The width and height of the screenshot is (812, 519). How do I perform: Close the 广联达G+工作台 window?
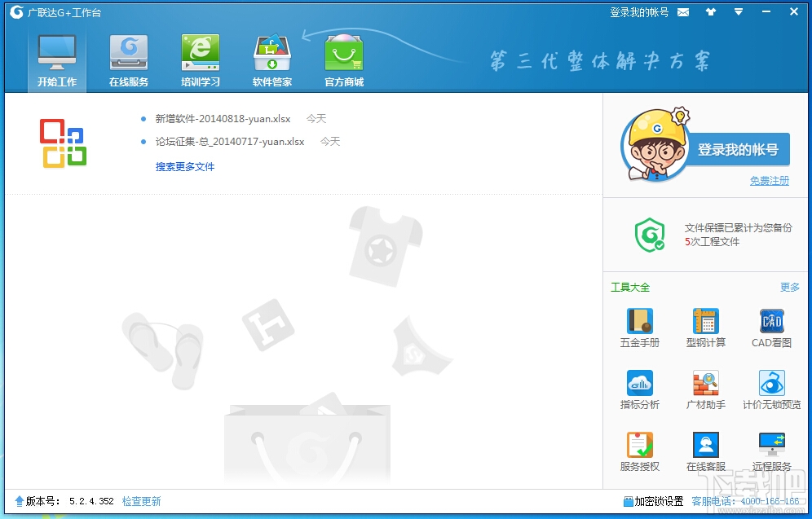(794, 12)
